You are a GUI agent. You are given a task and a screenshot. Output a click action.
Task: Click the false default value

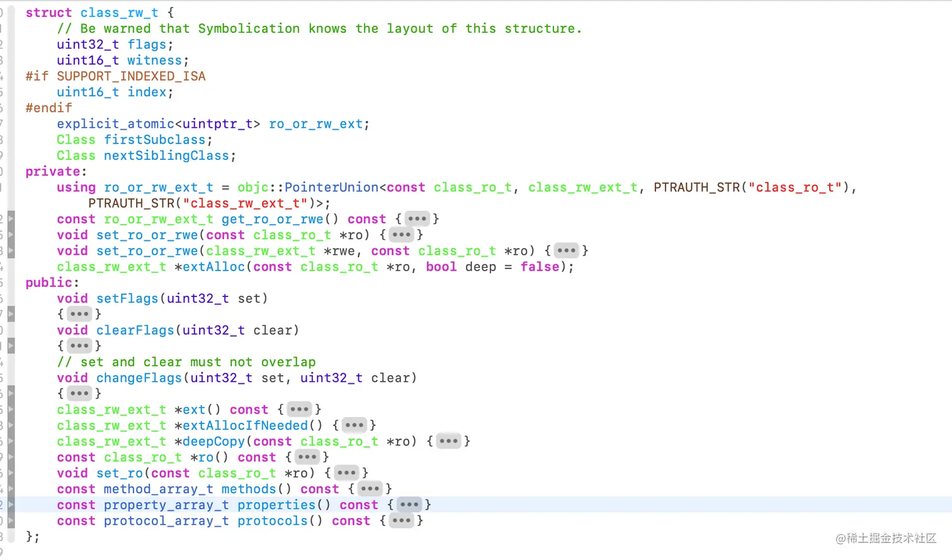click(x=540, y=267)
